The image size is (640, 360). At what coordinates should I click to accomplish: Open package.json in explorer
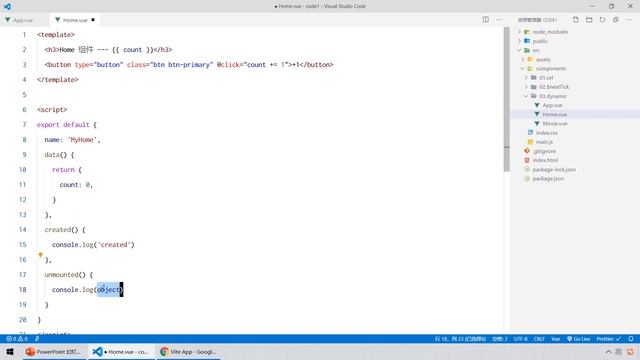point(548,178)
